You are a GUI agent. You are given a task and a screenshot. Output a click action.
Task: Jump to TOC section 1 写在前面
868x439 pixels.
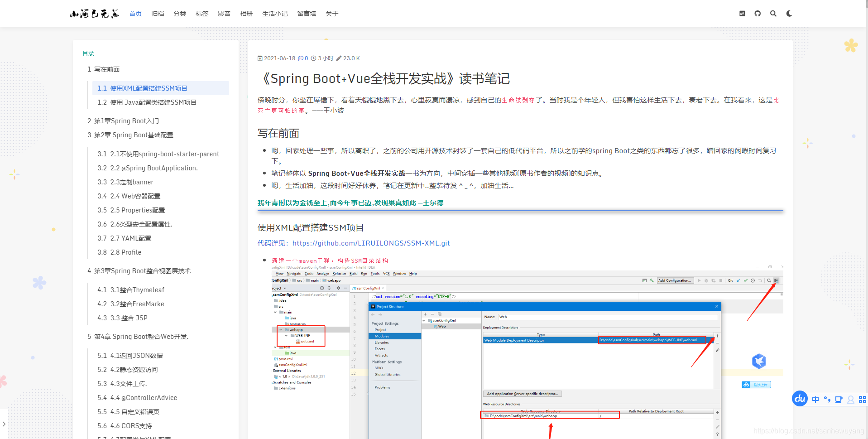click(x=103, y=69)
